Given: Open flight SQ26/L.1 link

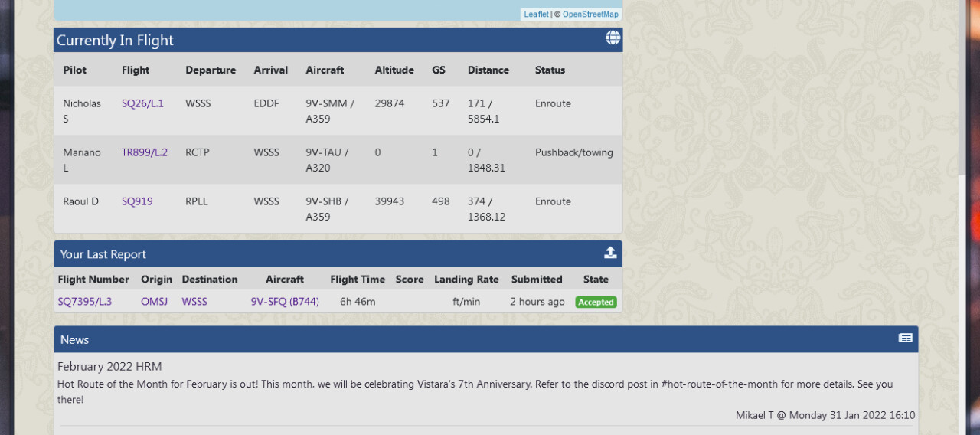Looking at the screenshot, I should 142,103.
